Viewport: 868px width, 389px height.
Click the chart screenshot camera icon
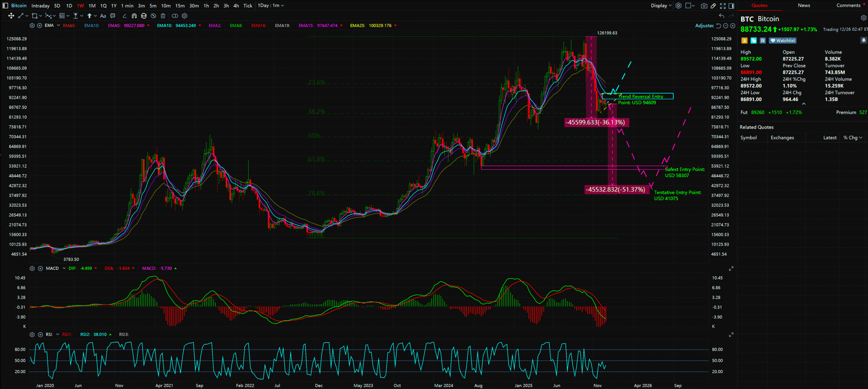coord(704,5)
